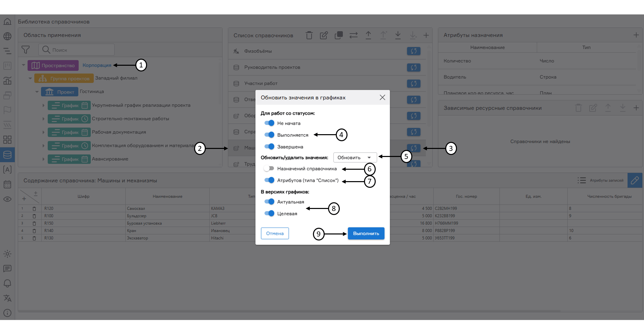The image size is (644, 321).
Task: Select Руководитель проектов in the справочников list
Action: (272, 67)
